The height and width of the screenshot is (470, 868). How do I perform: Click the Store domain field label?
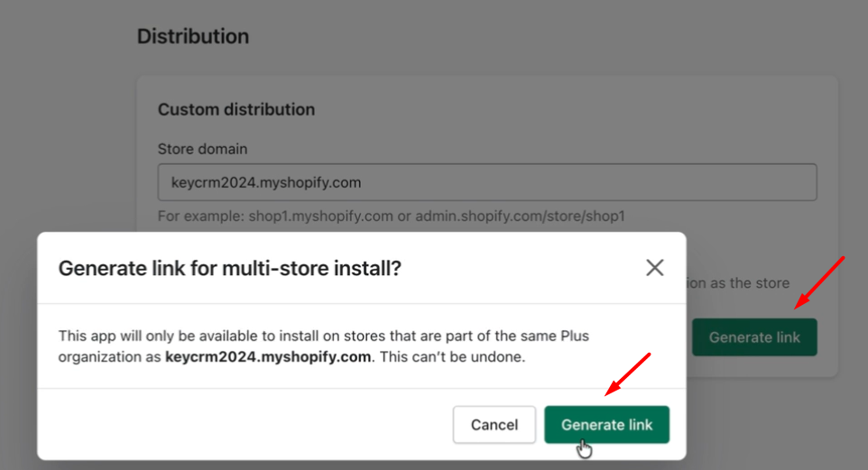[x=202, y=149]
